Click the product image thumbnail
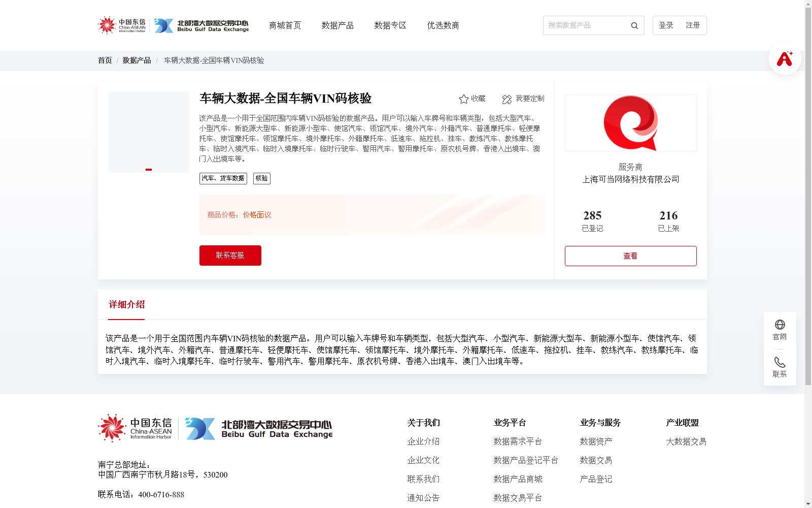The image size is (812, 508). point(149,132)
